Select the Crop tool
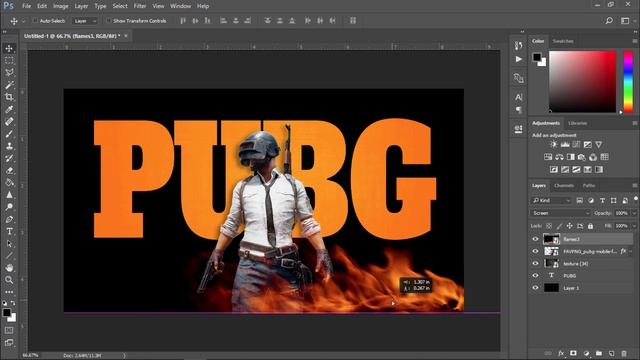 [9, 97]
